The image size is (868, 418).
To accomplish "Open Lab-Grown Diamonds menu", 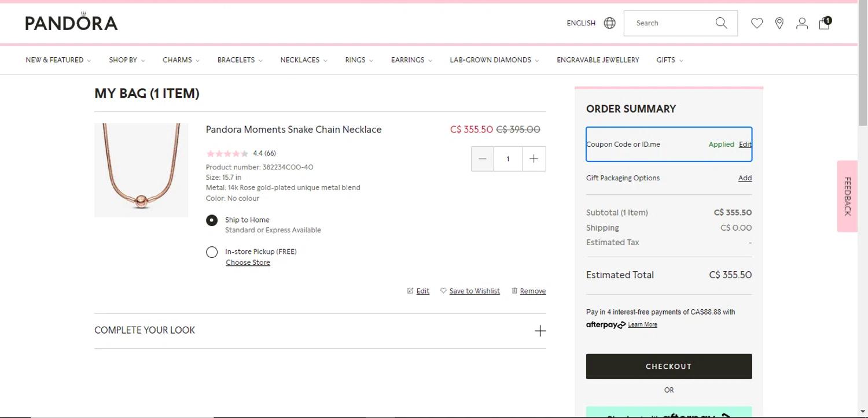I will coord(494,60).
